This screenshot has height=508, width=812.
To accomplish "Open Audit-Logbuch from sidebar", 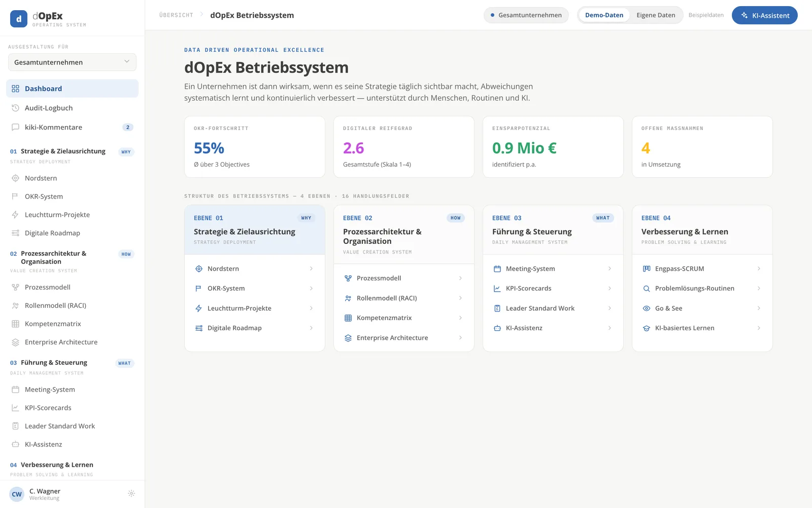I will click(x=72, y=108).
